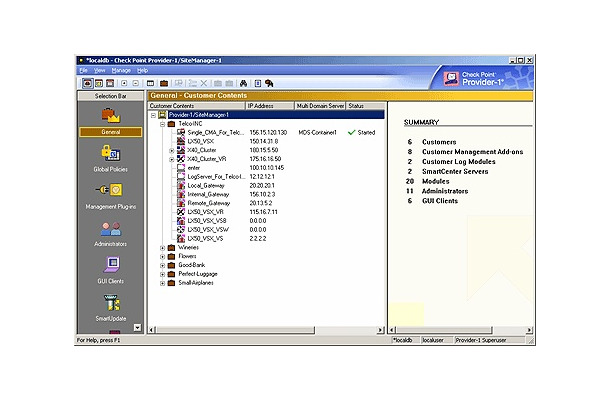This screenshot has width=610, height=400.
Task: Click the summary pane's horizontal scrollbar right arrow
Action: tap(529, 330)
